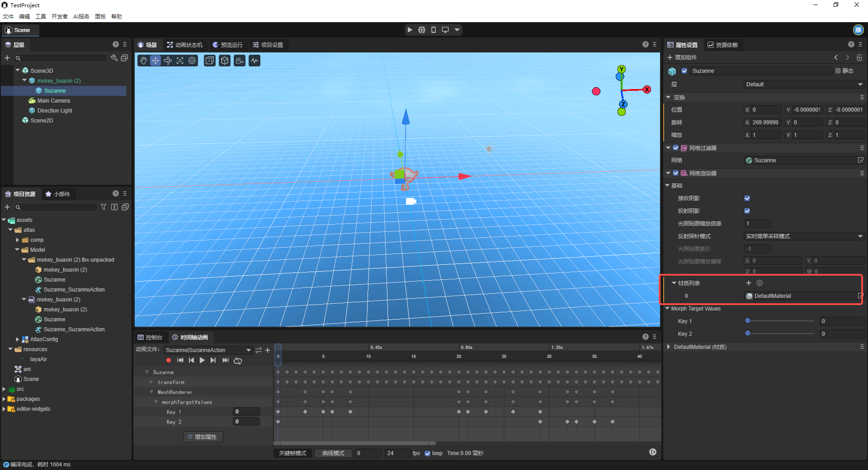The image size is (868, 470).
Task: Expand the DefaultMaterial section
Action: pyautogui.click(x=669, y=347)
